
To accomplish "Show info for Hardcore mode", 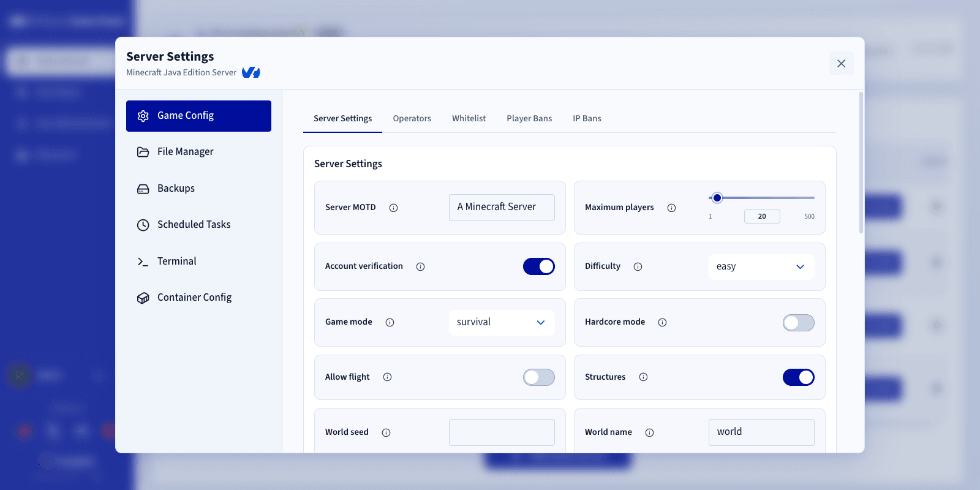I will click(x=662, y=322).
